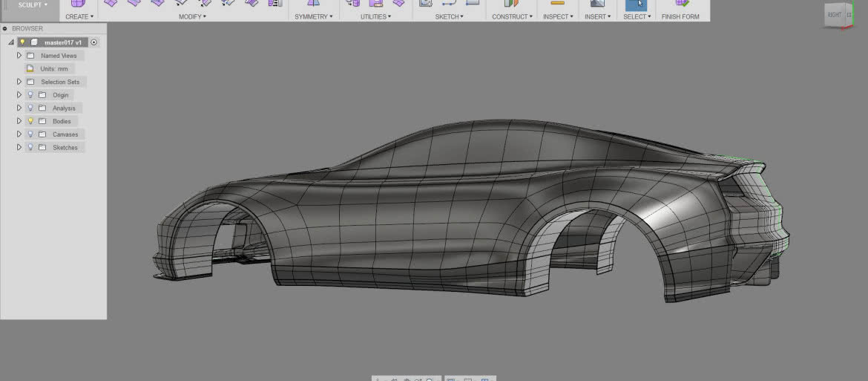Open the SYMMETRY menu
This screenshot has width=868, height=381.
pos(313,16)
